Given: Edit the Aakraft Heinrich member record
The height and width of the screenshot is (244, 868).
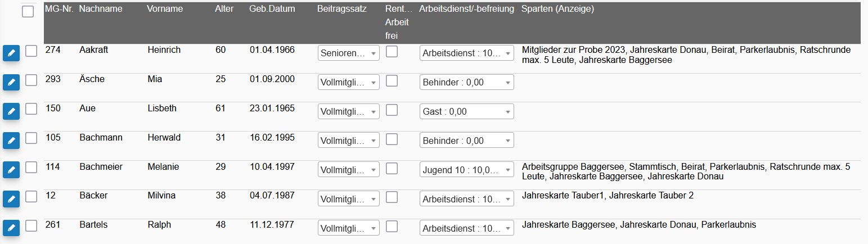Looking at the screenshot, I should [11, 53].
